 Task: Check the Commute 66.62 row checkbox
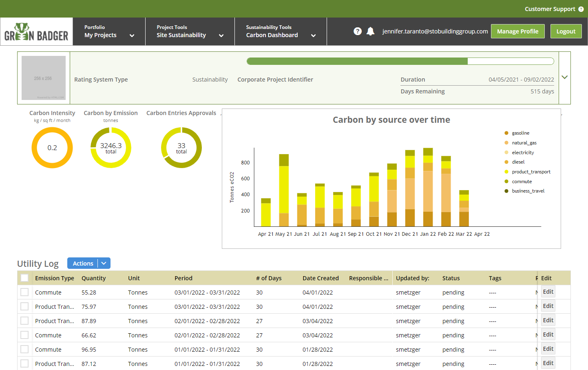coord(24,335)
